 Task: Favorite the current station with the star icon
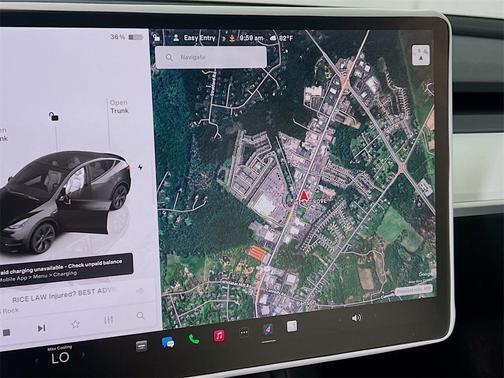tap(76, 324)
